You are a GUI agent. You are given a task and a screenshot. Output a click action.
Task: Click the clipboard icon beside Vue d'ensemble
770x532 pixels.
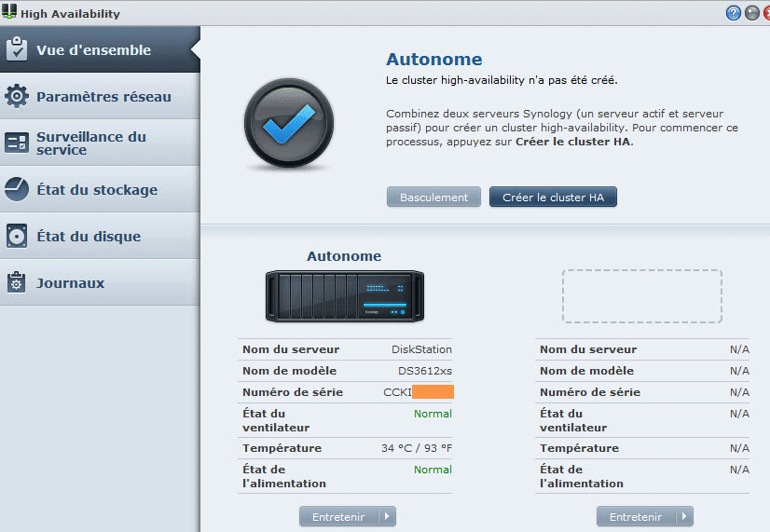point(17,49)
